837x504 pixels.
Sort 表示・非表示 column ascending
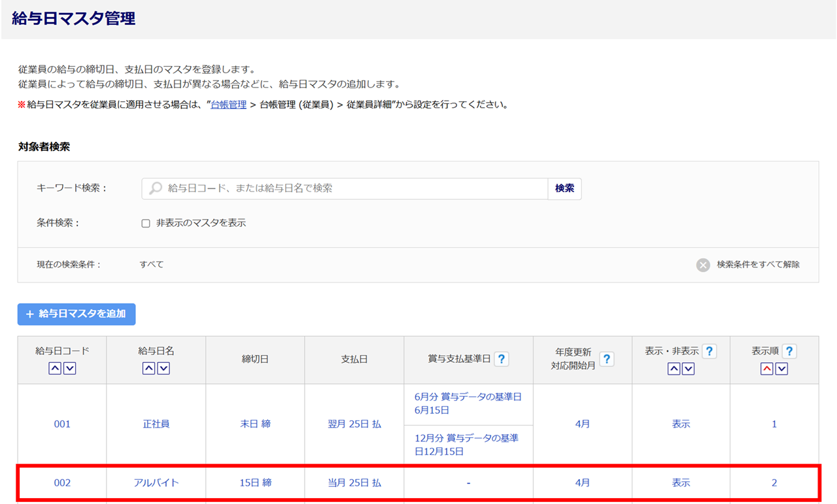674,369
